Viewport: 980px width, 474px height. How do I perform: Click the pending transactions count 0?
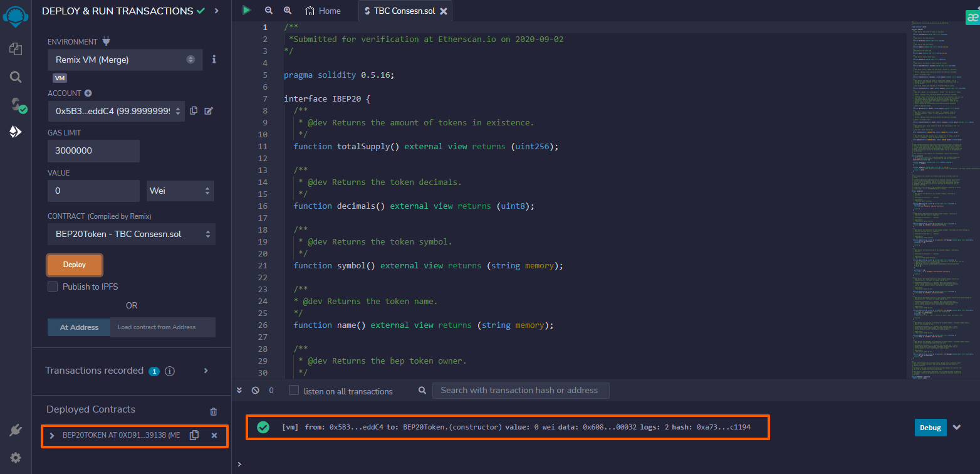point(271,390)
